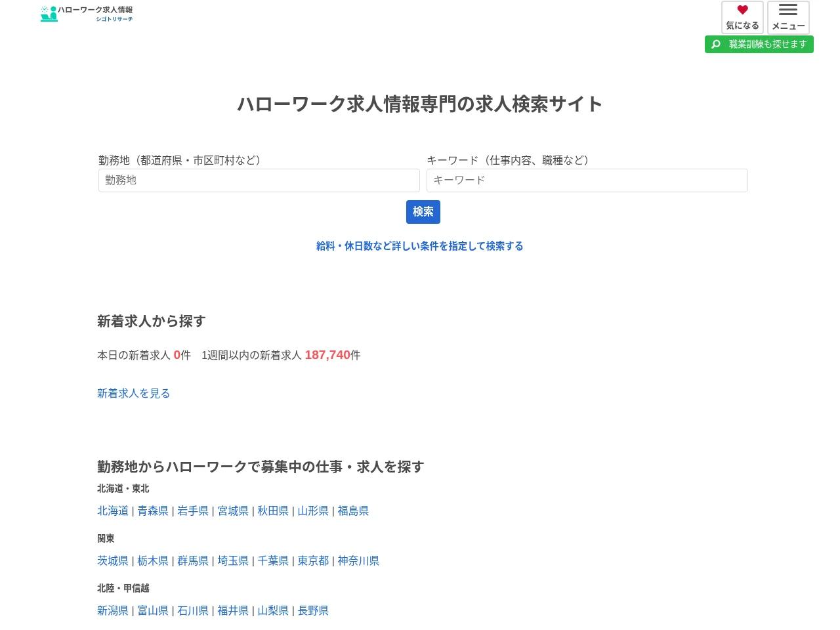Click the ハローワーク求人情報 site logo
The width and height of the screenshot is (840, 630).
[x=87, y=14]
